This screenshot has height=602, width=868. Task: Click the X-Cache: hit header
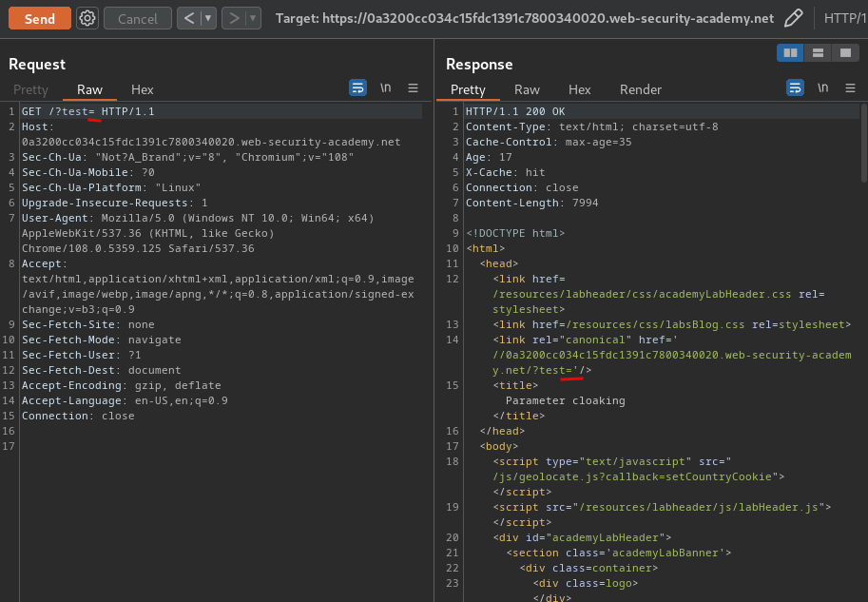[506, 172]
